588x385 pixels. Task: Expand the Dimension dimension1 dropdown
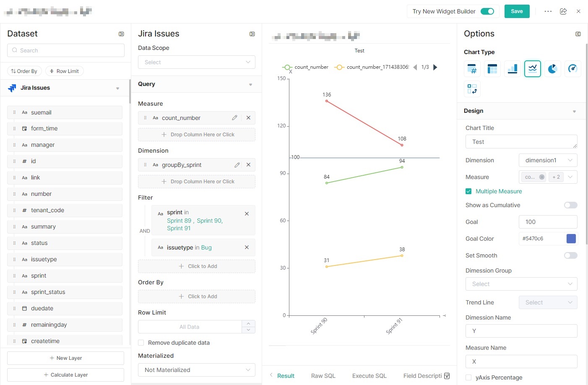548,160
